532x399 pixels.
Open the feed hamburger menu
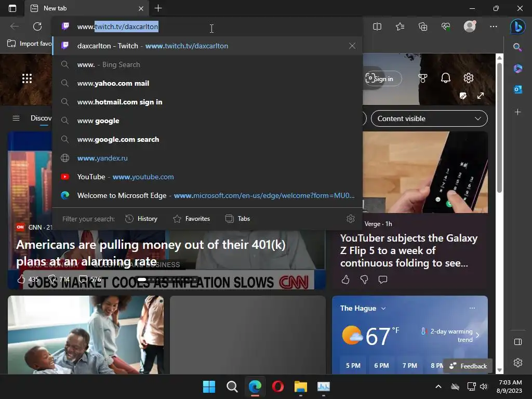tap(16, 118)
